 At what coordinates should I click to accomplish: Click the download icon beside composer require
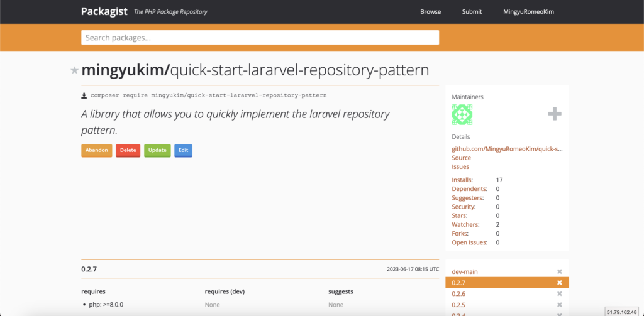(x=84, y=95)
